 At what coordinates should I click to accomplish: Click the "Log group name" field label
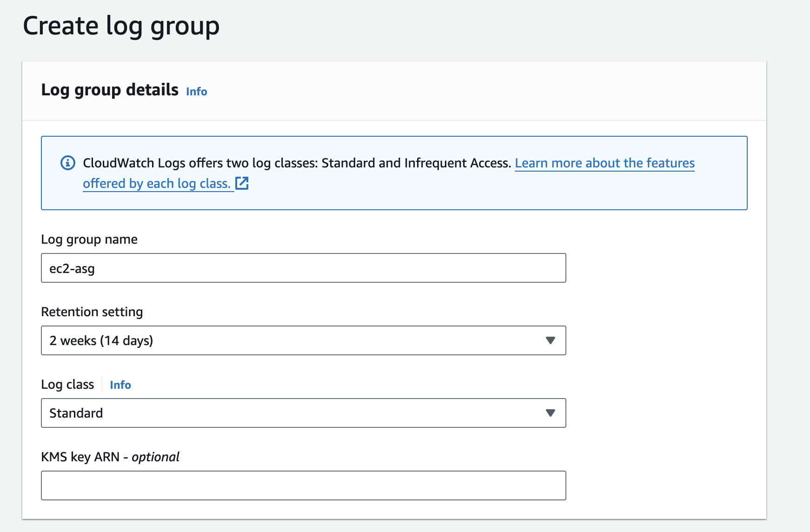pos(89,239)
